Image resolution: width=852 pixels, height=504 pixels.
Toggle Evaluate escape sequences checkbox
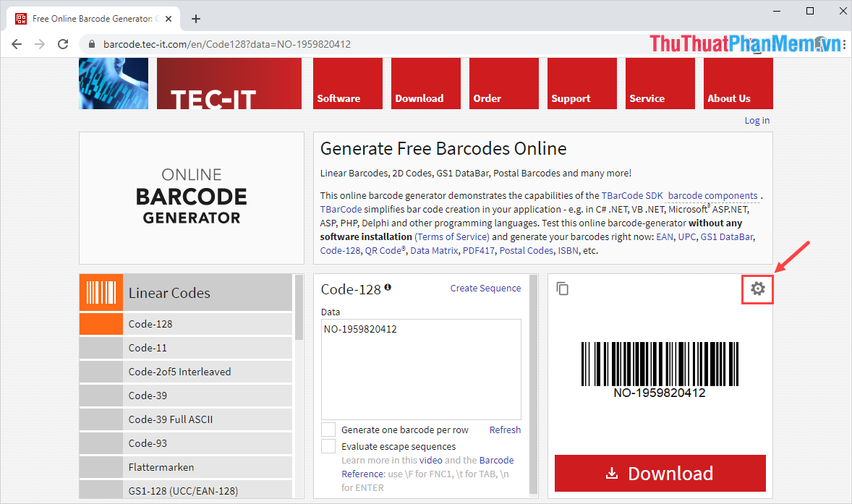[x=328, y=446]
